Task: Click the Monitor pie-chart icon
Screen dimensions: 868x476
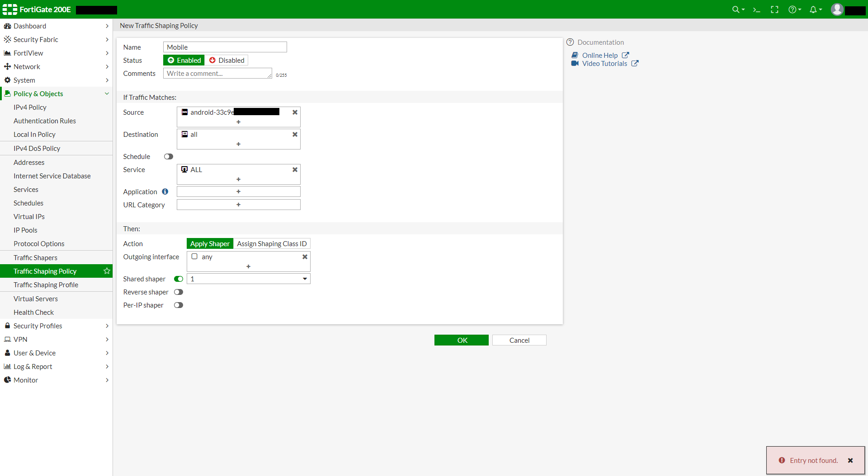Action: coord(7,380)
